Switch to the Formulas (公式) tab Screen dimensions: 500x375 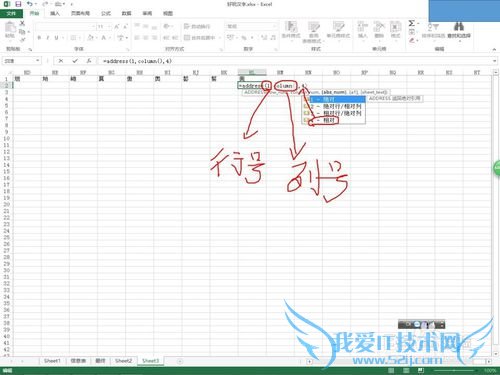pos(106,13)
